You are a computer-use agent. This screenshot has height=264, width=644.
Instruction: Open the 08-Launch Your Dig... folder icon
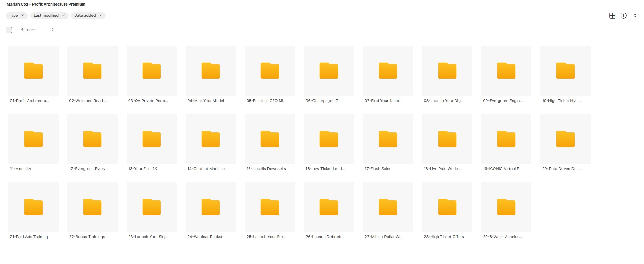447,71
